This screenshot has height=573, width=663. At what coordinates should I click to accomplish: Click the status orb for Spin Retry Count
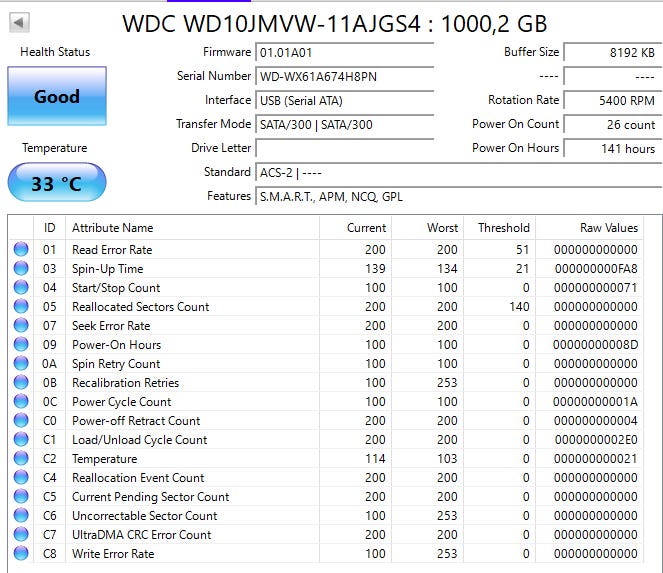[x=21, y=364]
